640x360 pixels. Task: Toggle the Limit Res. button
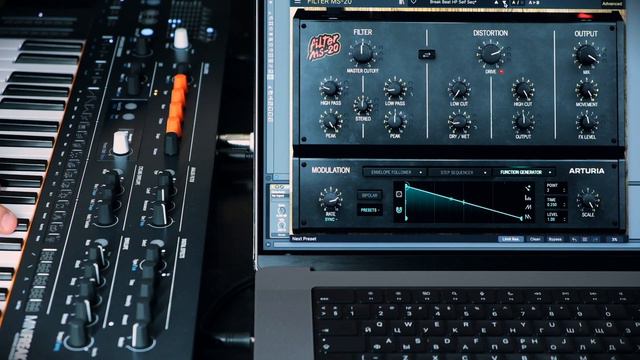tap(511, 239)
